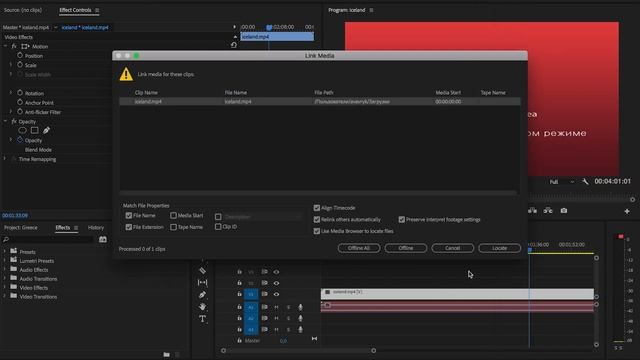Toggle Relink others automatically

point(317,220)
